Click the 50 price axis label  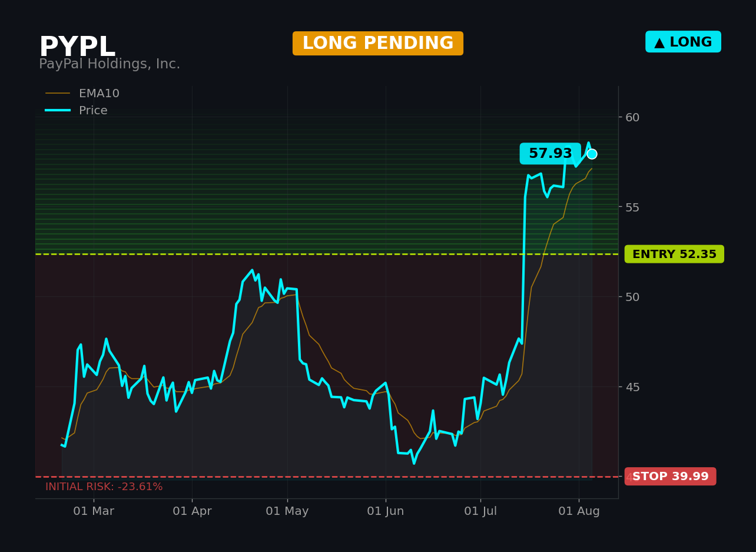632,297
